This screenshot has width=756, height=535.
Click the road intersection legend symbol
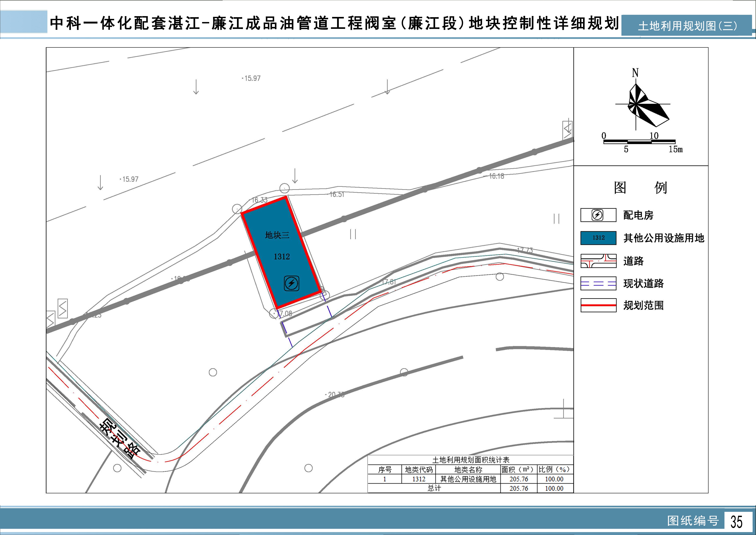pyautogui.click(x=598, y=261)
